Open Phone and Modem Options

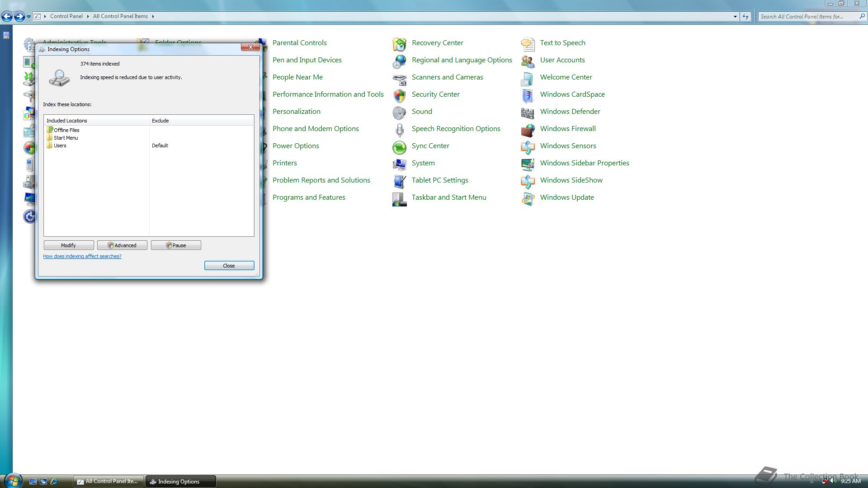(x=316, y=128)
